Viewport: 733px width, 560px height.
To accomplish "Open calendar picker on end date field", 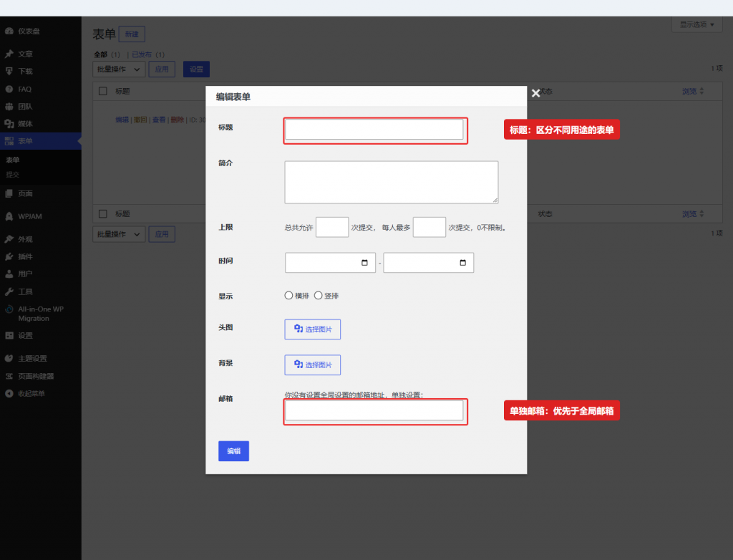I will (x=463, y=263).
